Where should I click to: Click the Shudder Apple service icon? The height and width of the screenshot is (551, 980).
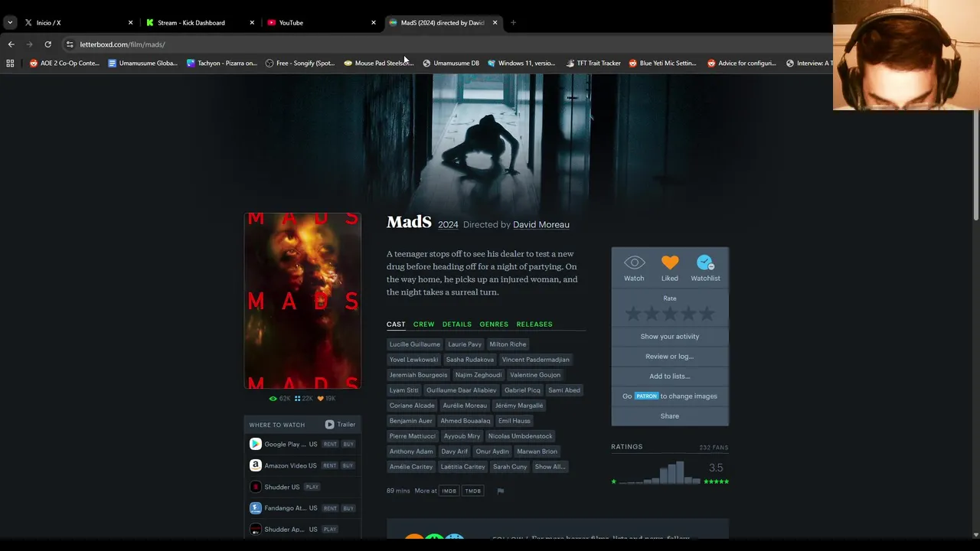click(256, 529)
